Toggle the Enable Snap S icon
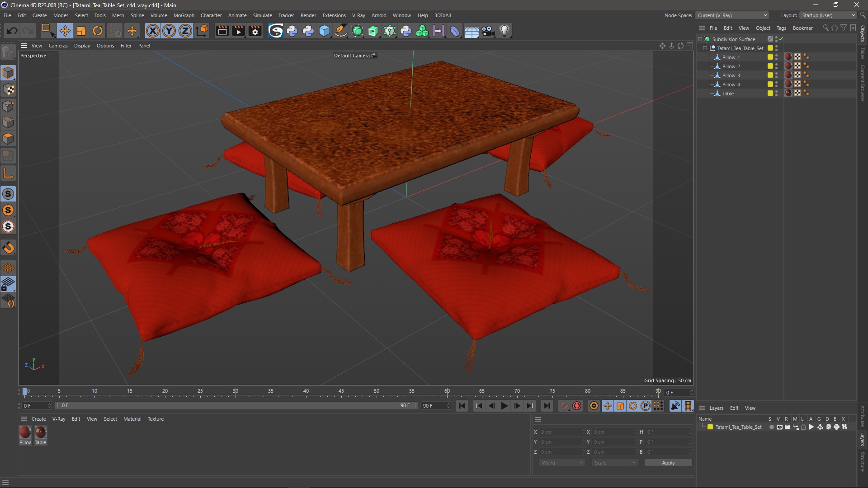The image size is (868, 488). point(8,194)
